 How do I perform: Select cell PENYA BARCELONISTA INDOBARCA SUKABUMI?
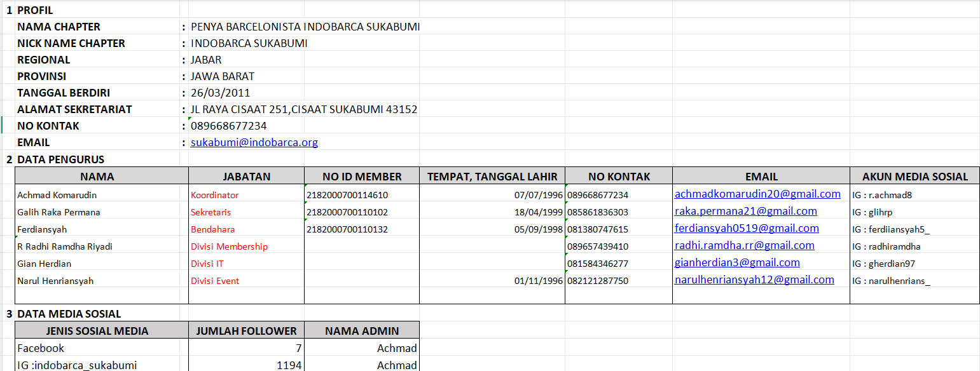pyautogui.click(x=305, y=27)
